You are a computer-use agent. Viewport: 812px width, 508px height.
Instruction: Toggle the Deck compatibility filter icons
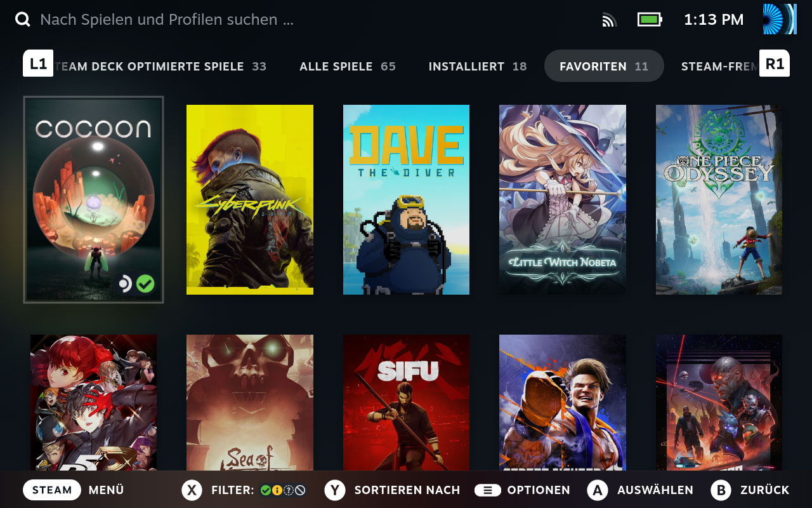pyautogui.click(x=283, y=490)
